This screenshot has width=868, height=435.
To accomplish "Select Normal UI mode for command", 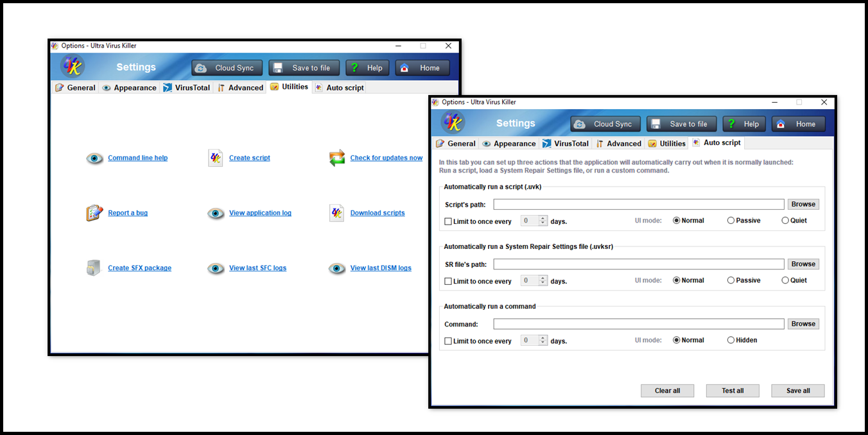I will (x=688, y=340).
